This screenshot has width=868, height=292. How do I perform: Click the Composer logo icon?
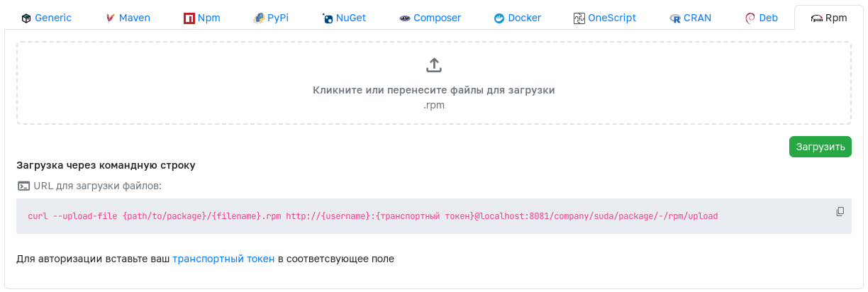405,18
